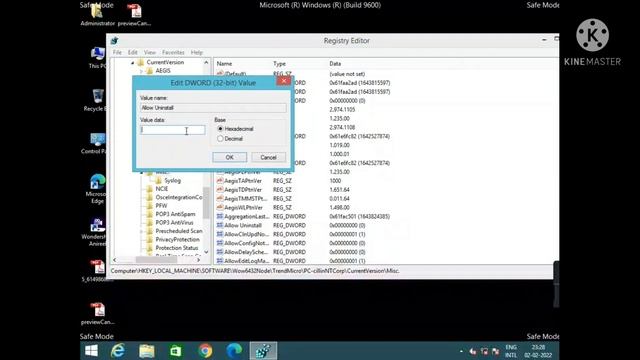Click the tree pane scroll up arrow

pyautogui.click(x=206, y=63)
